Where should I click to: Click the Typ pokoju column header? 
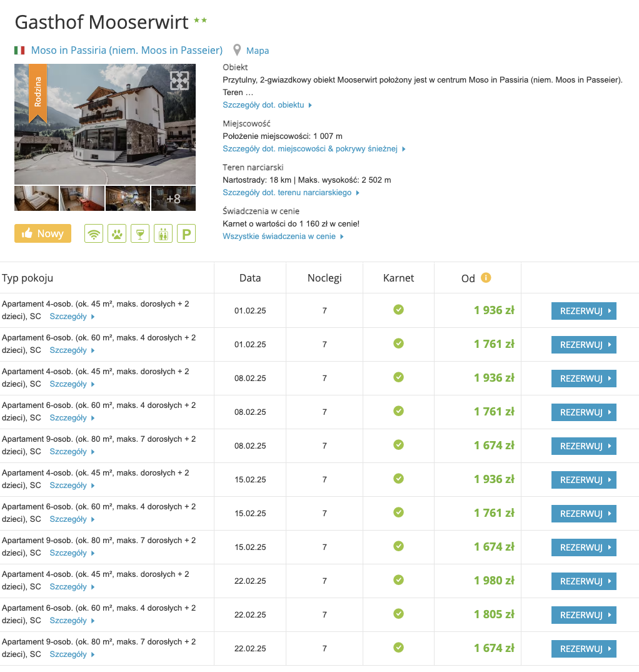point(28,278)
